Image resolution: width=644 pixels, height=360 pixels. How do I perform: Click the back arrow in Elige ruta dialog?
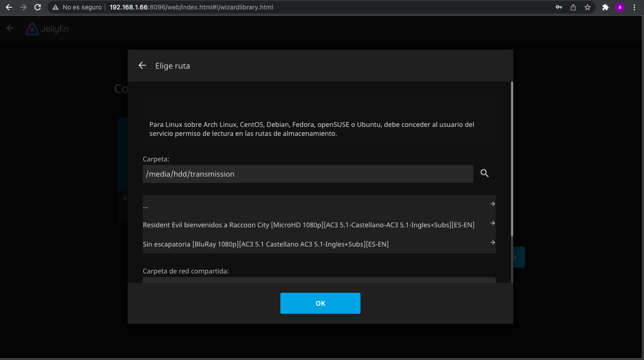(x=142, y=65)
